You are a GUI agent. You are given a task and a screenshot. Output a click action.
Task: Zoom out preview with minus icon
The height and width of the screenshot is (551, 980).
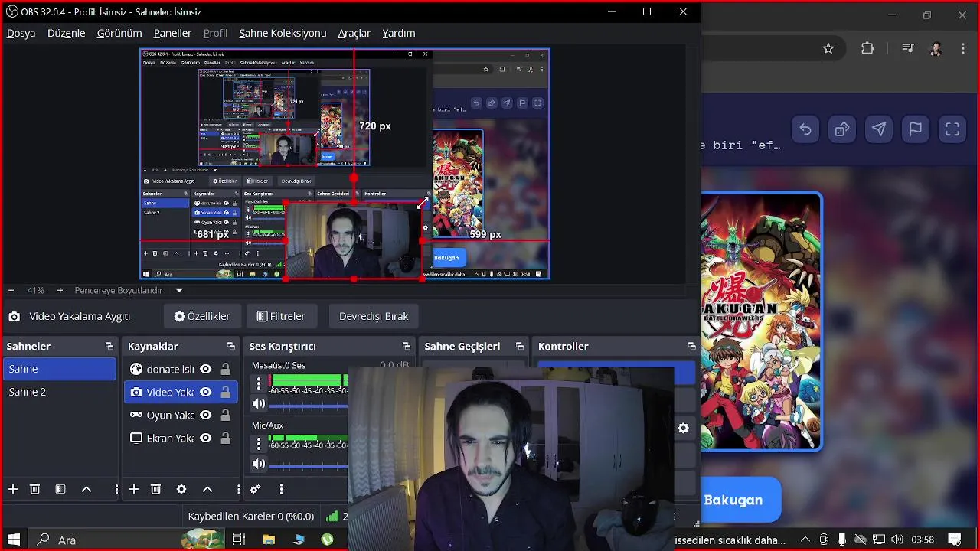[x=11, y=291]
